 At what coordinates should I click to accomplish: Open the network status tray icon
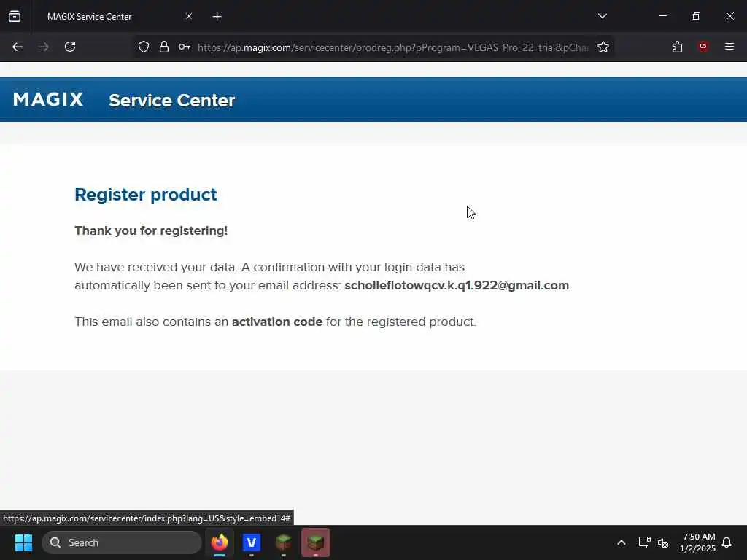click(644, 542)
